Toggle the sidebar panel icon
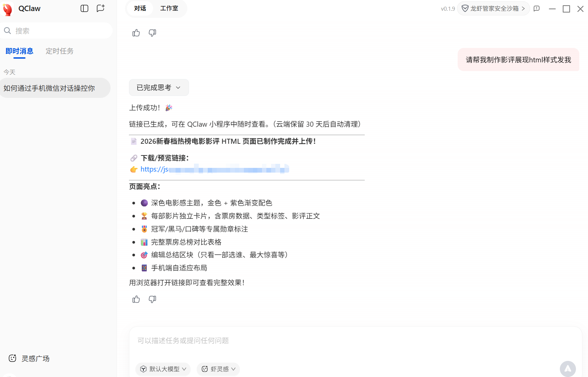The width and height of the screenshot is (588, 377). tap(84, 8)
